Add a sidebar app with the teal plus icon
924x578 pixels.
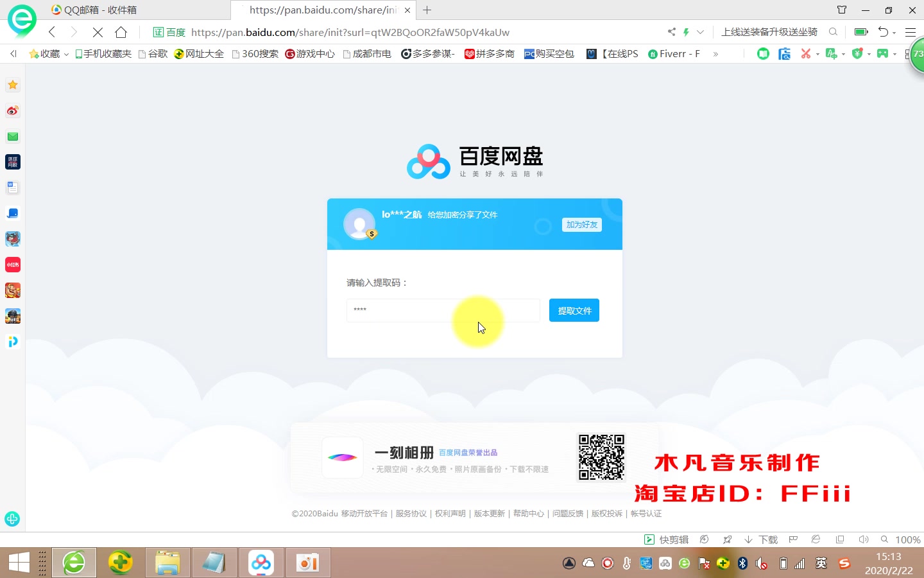coord(12,519)
